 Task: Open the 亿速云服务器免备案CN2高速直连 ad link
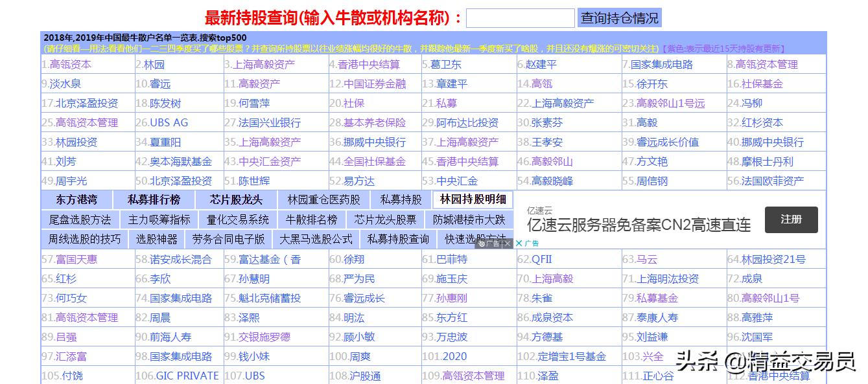[639, 225]
